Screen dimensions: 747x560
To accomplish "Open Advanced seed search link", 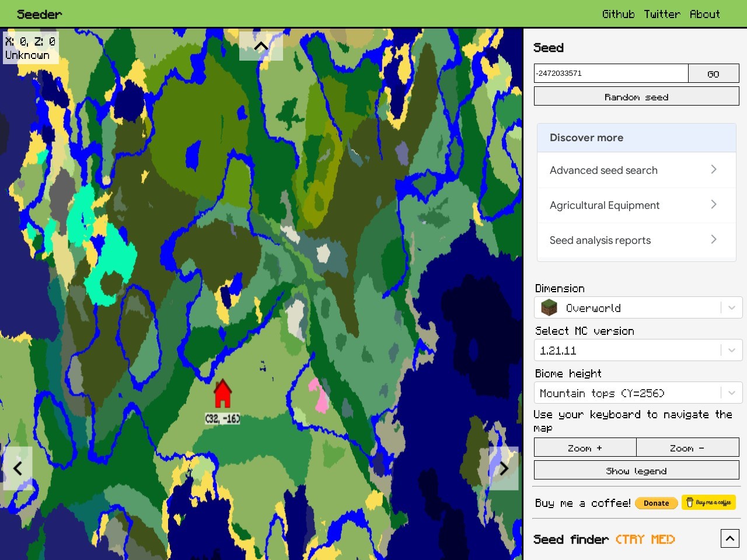I will [x=636, y=170].
